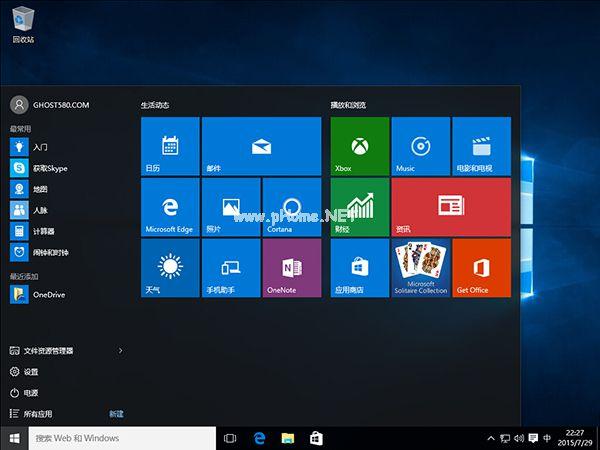Open the Calendar (日历) tile
This screenshot has height=450, width=600.
[x=170, y=146]
